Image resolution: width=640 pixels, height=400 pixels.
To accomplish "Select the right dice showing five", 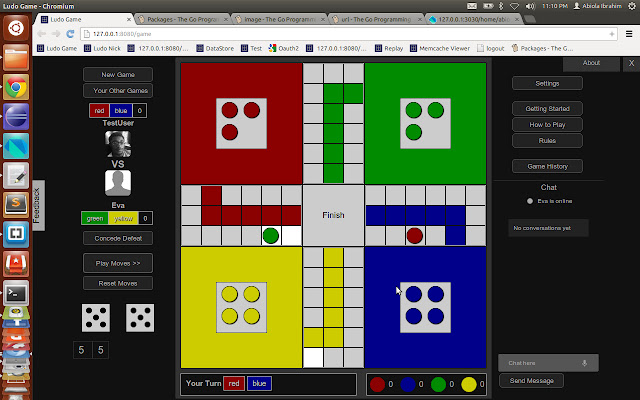I will click(x=140, y=318).
